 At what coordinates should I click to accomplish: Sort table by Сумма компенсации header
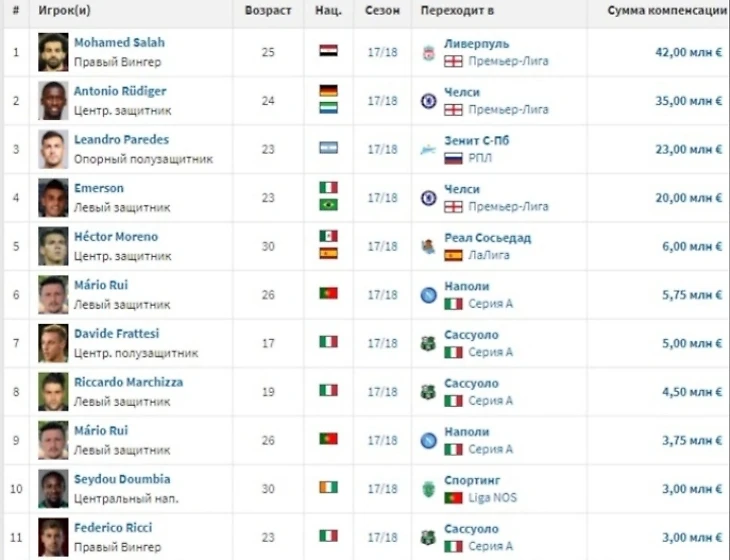coord(667,10)
